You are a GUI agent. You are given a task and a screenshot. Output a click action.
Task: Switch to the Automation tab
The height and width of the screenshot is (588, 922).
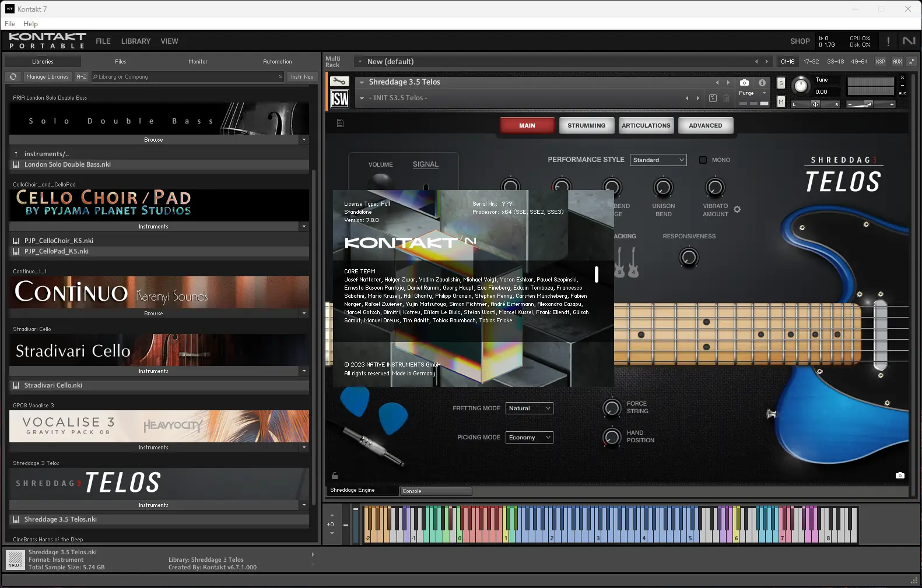(x=278, y=62)
